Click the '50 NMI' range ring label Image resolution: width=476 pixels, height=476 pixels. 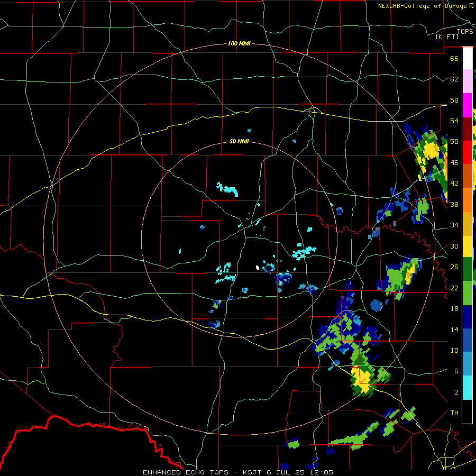click(239, 141)
